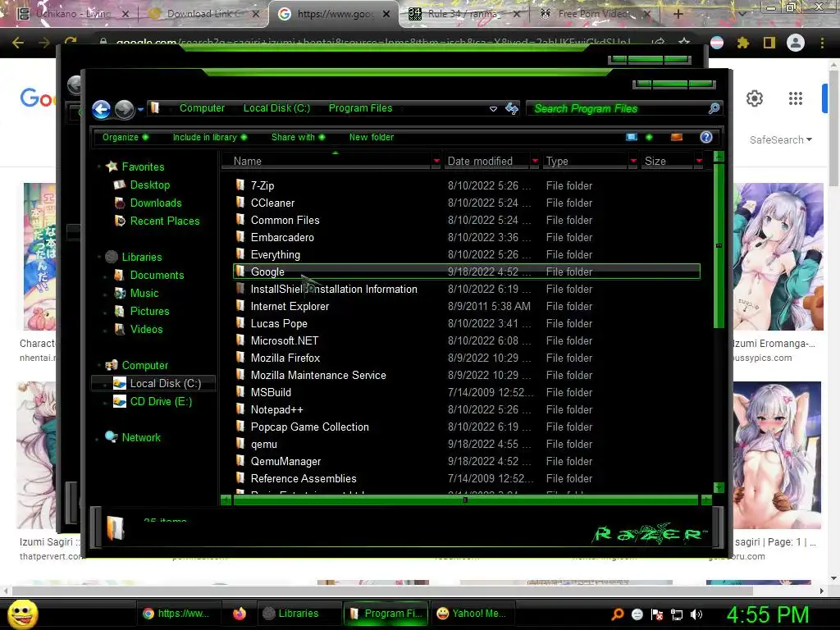Refresh the Program Files folder view
This screenshot has width=840, height=630.
point(512,109)
